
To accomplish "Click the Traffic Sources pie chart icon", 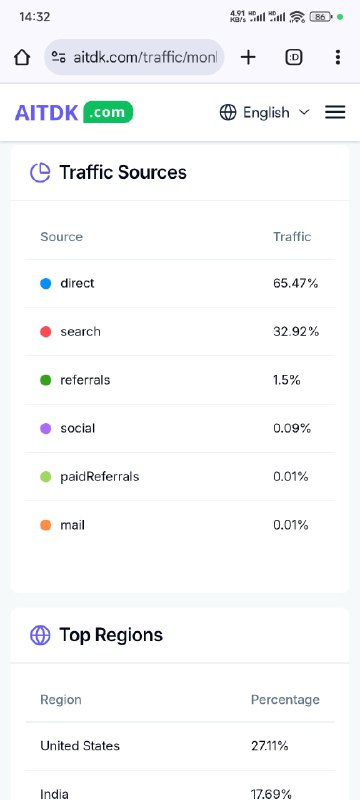I will (40, 172).
